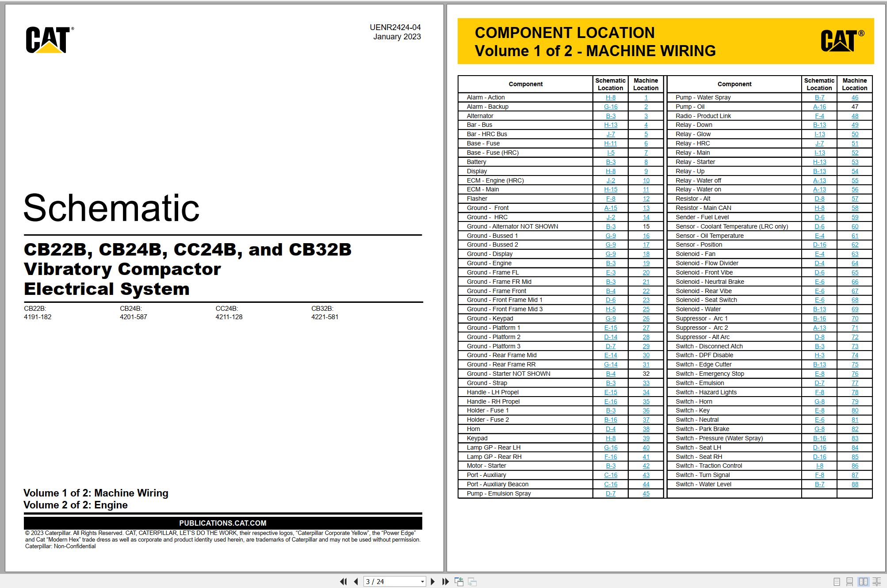This screenshot has height=588, width=887.
Task: Open H-15 link for ECM - Main
Action: (611, 190)
